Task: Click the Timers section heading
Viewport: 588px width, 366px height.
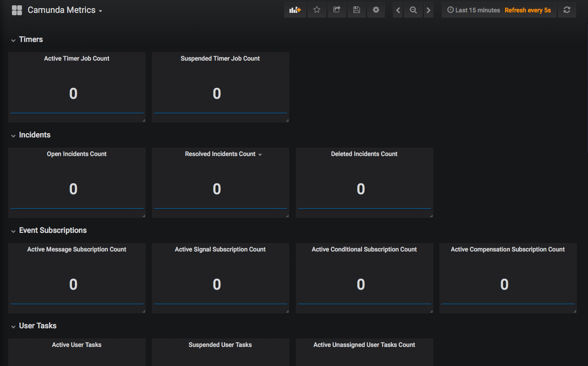Action: (31, 40)
